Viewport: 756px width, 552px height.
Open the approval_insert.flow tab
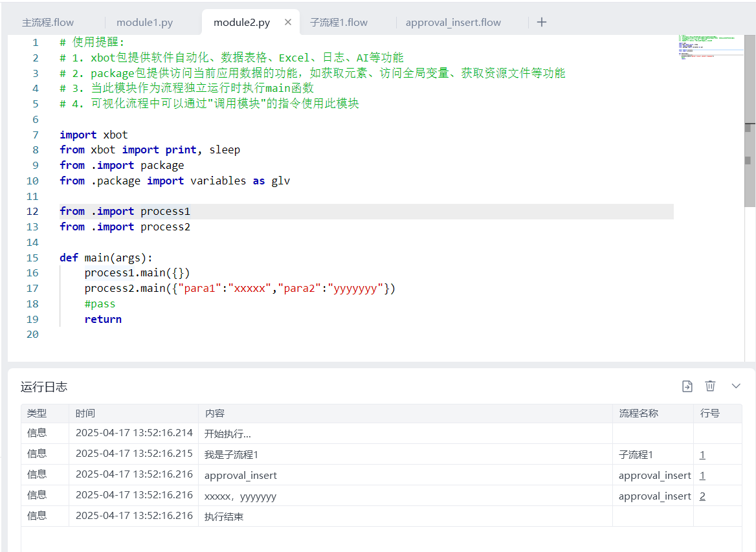[x=453, y=23]
